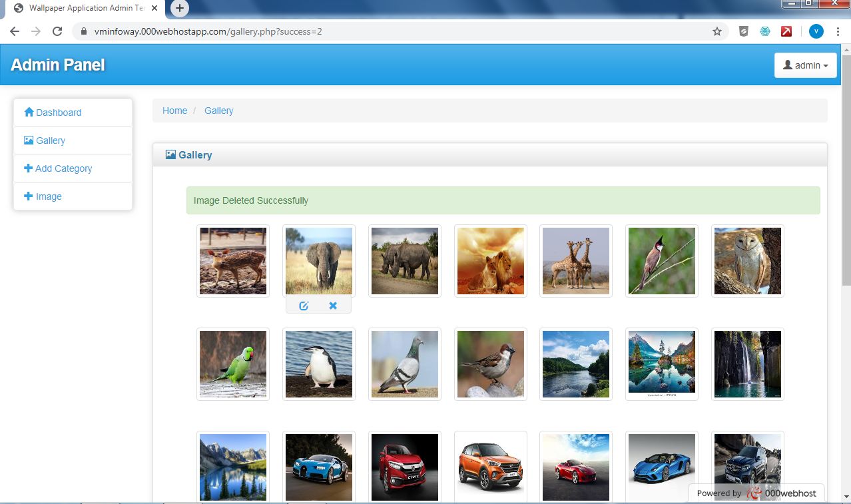Bookmark this page with the star icon
Viewport: 851px width, 504px height.
[717, 31]
